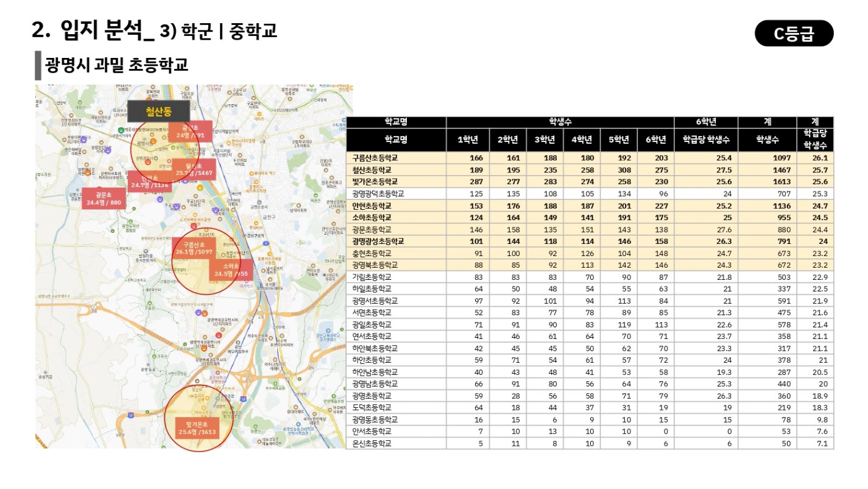Viewport: 868px width, 489px height.
Task: Click total 955 in the 소하초등학교 row
Action: [783, 218]
